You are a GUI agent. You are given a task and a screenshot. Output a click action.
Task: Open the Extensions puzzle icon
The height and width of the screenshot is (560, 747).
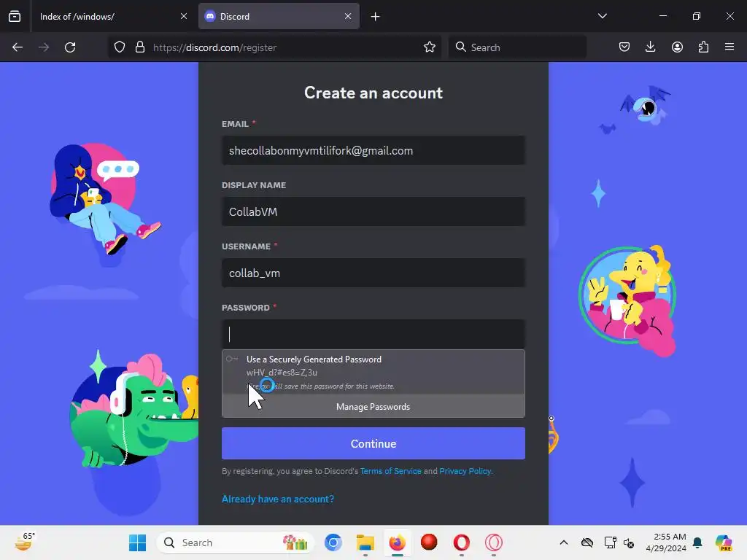(x=704, y=47)
